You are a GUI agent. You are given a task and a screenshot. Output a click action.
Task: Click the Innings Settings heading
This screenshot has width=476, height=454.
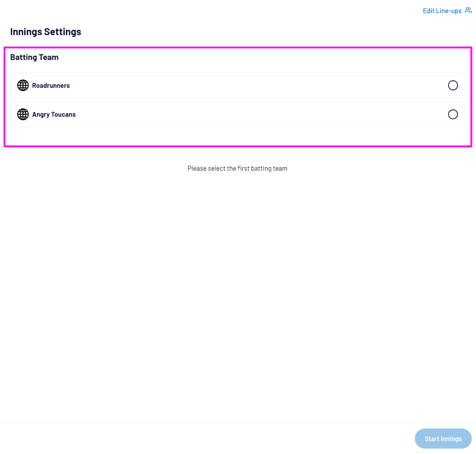tap(45, 32)
